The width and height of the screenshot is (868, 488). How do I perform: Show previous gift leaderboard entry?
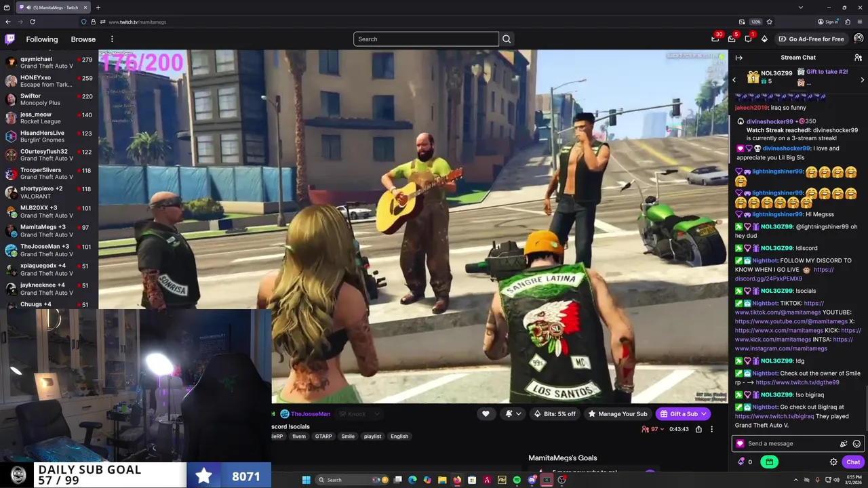(x=734, y=80)
